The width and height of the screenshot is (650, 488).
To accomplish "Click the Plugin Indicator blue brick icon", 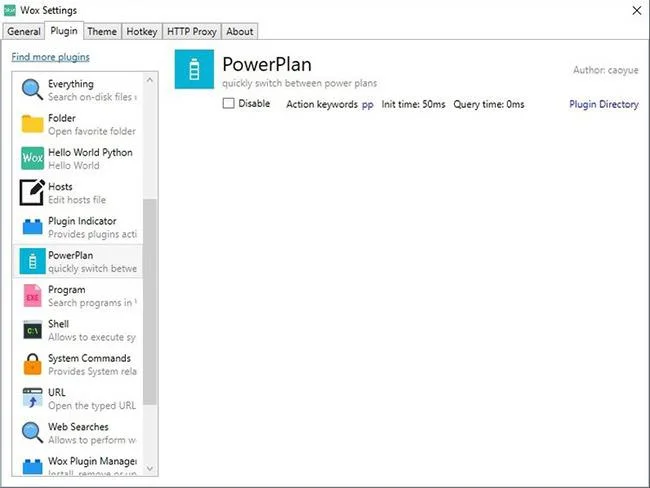I will [x=32, y=227].
